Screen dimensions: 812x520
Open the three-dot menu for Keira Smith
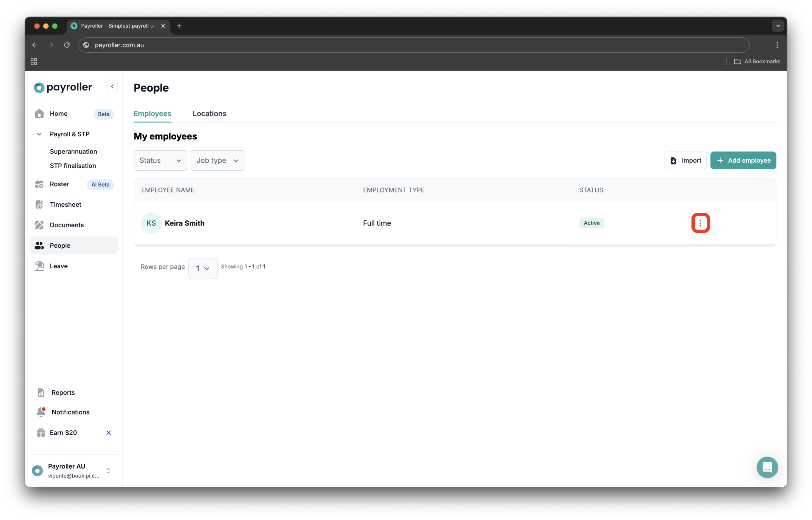pyautogui.click(x=701, y=223)
